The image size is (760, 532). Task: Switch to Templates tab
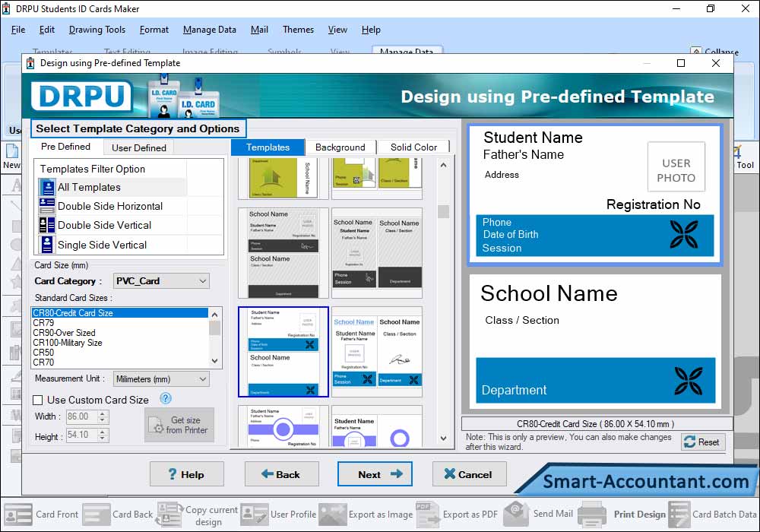pos(268,147)
